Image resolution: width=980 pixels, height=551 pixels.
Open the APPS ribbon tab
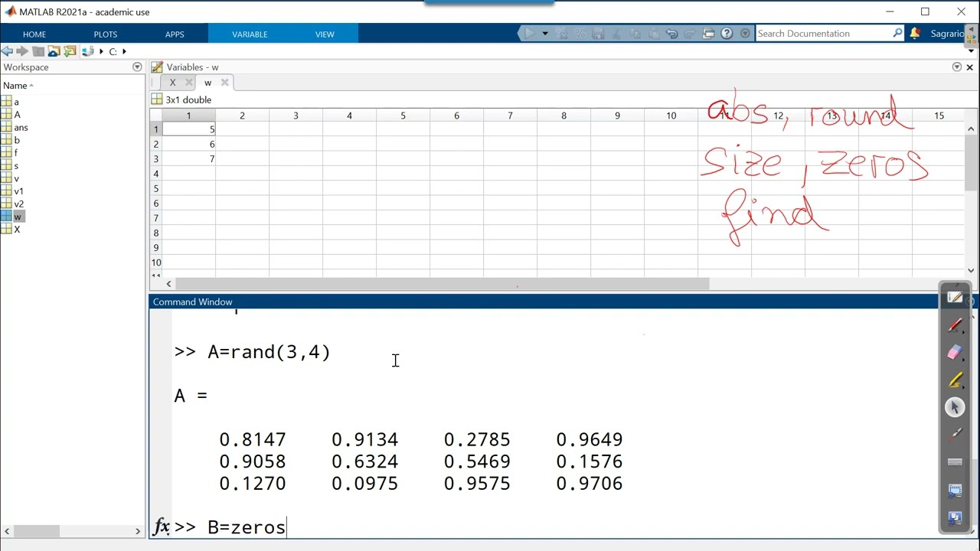click(x=175, y=34)
